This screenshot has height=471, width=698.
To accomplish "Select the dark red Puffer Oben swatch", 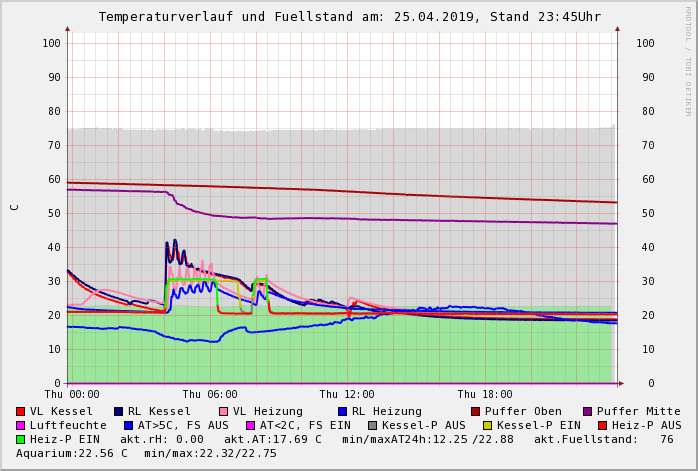I will coord(476,411).
